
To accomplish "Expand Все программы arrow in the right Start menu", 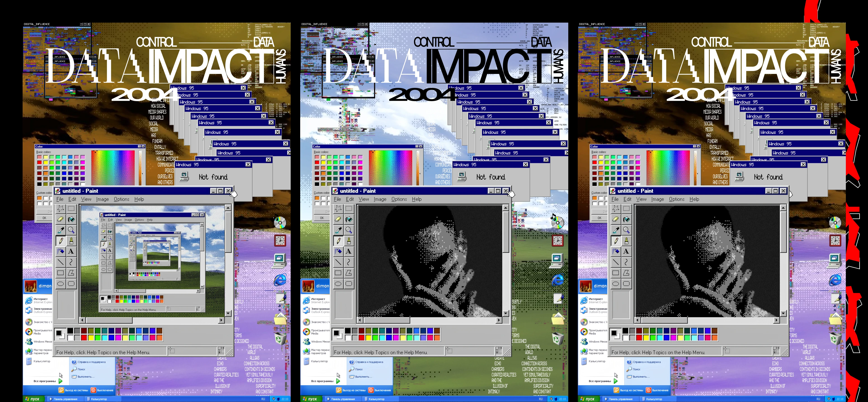I will coord(616,381).
